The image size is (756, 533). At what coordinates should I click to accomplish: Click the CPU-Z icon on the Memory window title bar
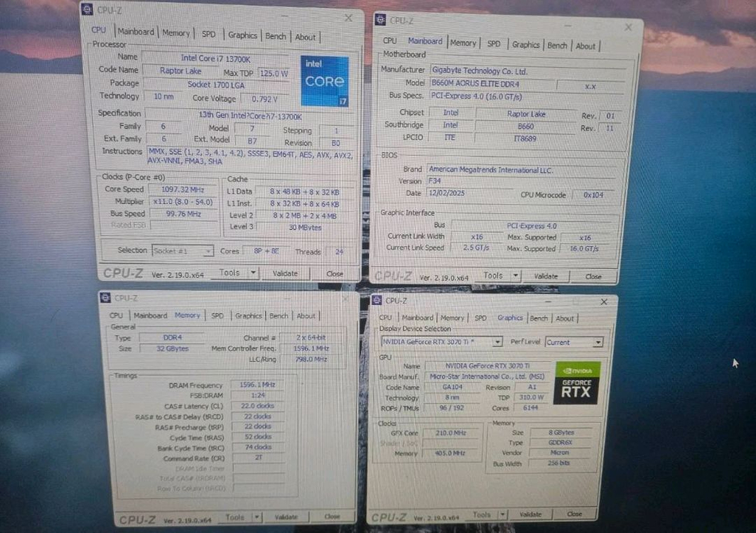(x=105, y=297)
